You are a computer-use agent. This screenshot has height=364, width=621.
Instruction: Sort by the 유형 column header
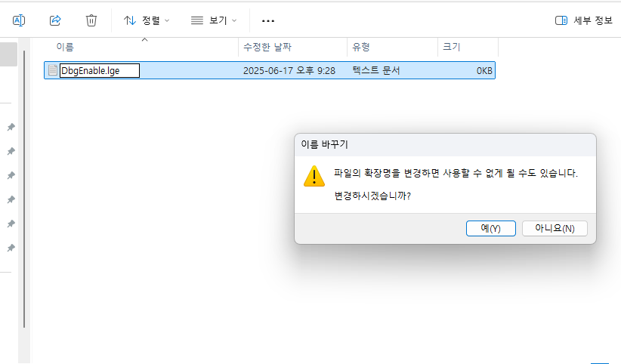(361, 47)
